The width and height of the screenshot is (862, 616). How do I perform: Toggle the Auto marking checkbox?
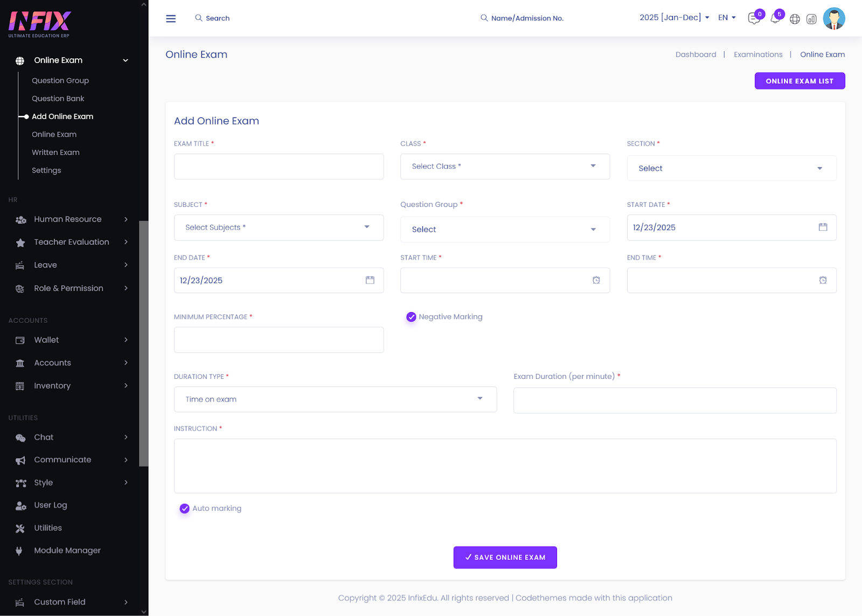coord(185,508)
